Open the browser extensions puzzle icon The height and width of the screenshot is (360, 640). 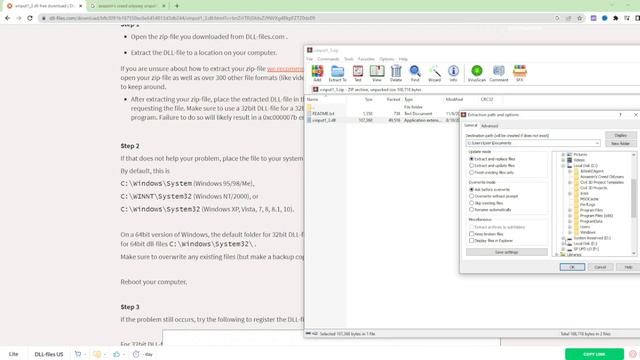point(616,18)
